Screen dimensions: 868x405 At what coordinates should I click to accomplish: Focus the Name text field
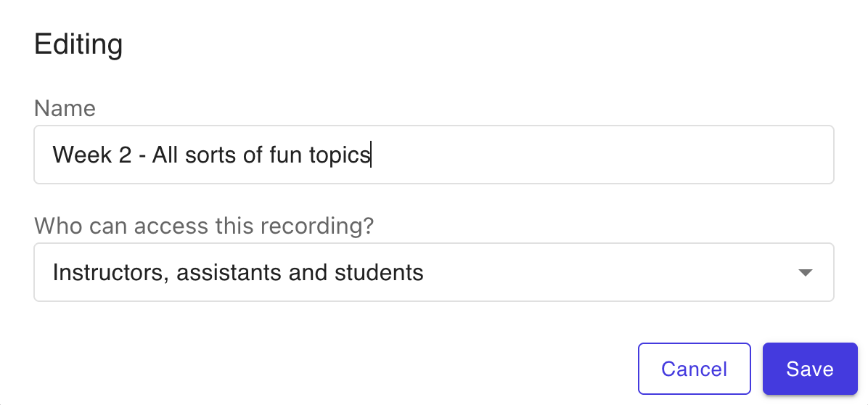(x=434, y=155)
